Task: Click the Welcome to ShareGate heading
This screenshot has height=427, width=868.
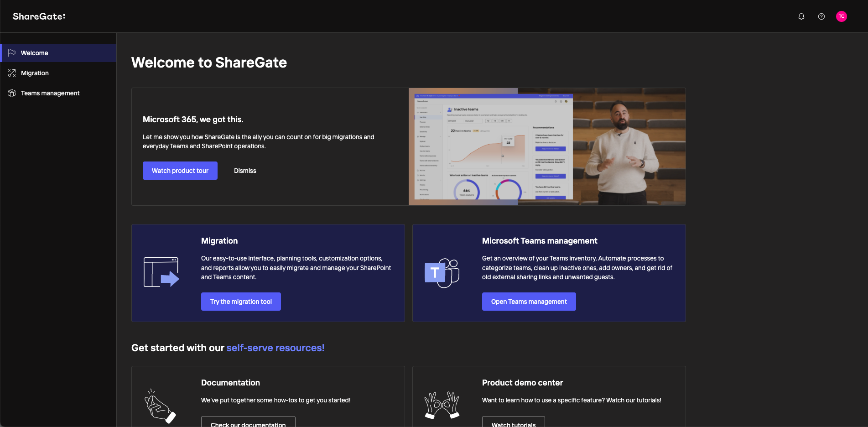Action: (x=209, y=62)
